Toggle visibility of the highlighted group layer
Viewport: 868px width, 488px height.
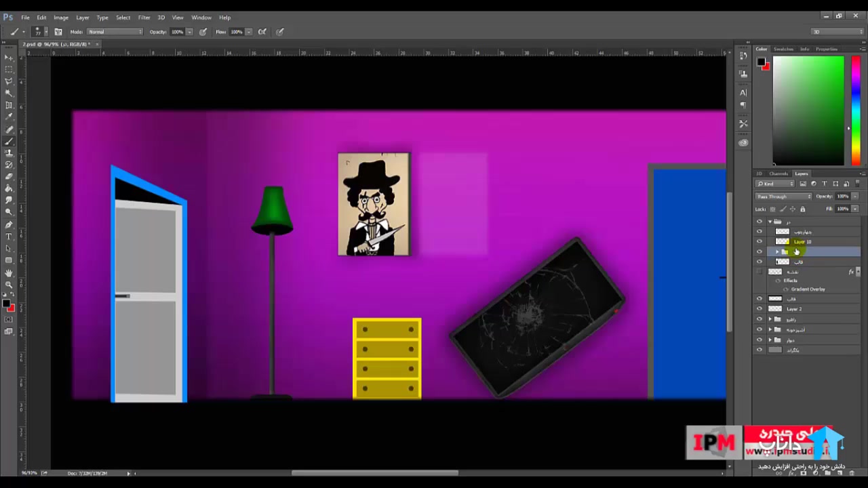click(759, 251)
